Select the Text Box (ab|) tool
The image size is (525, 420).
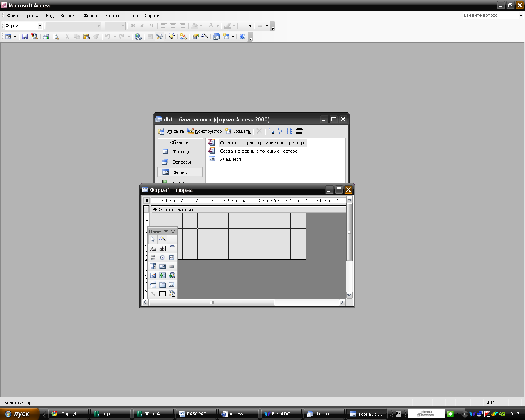[162, 249]
